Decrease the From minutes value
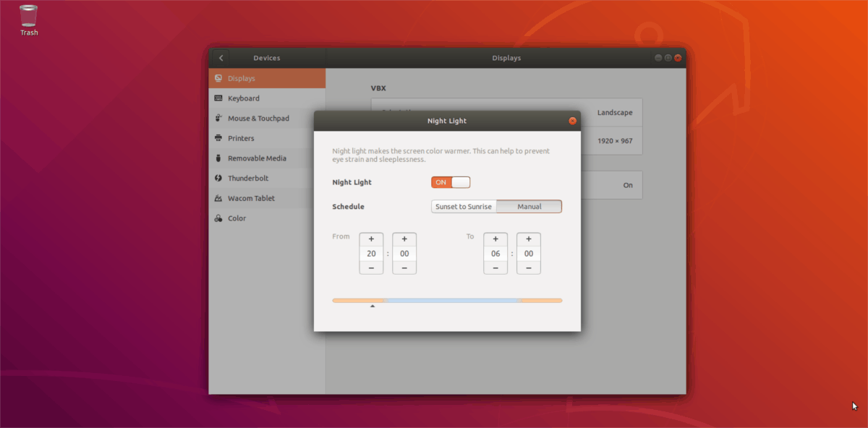This screenshot has width=868, height=428. click(x=404, y=267)
